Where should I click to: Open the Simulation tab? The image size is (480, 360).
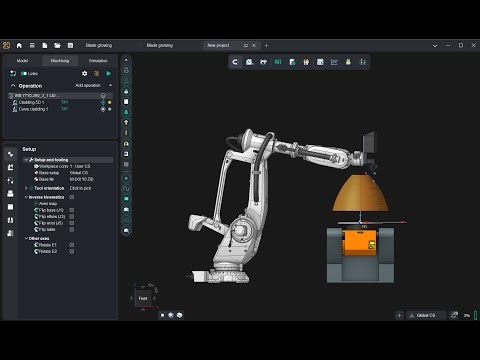(x=98, y=61)
